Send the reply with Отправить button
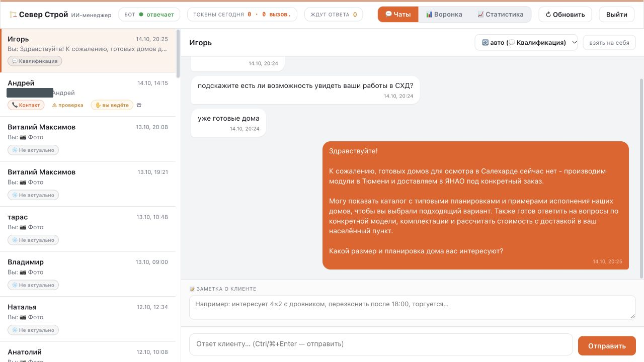The width and height of the screenshot is (644, 362). (607, 346)
